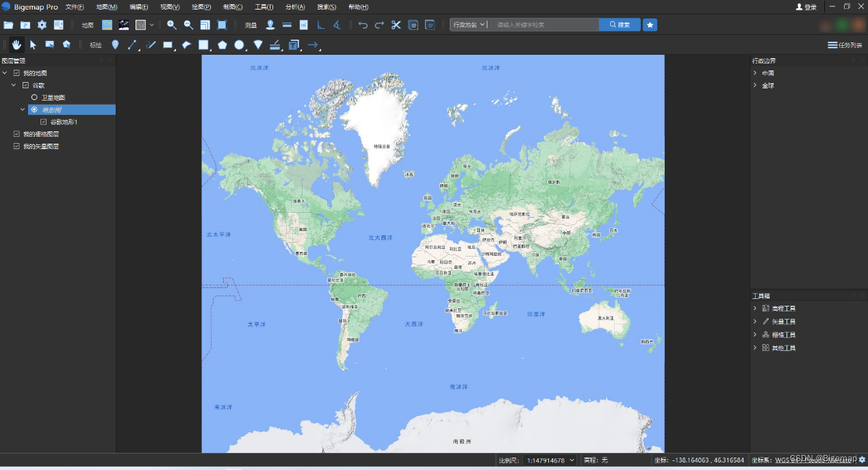Select the sector fan drawing tool
Viewport: 868px width, 470px height.
(x=258, y=45)
